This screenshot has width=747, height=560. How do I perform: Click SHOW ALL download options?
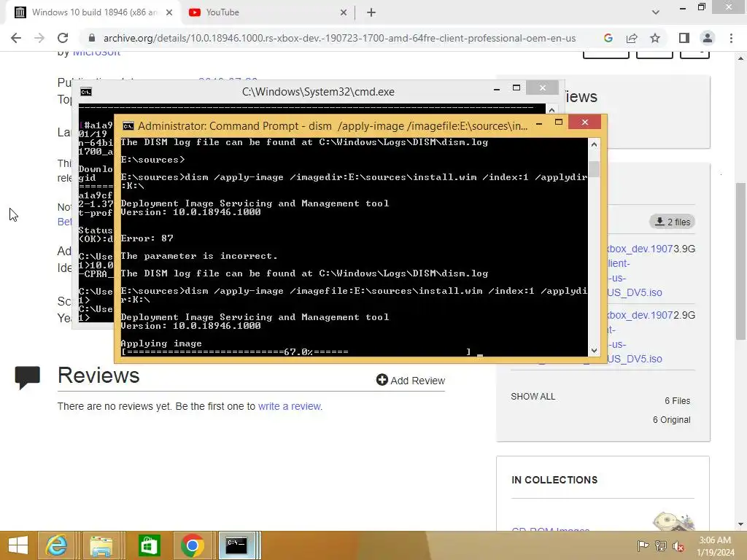tap(533, 397)
